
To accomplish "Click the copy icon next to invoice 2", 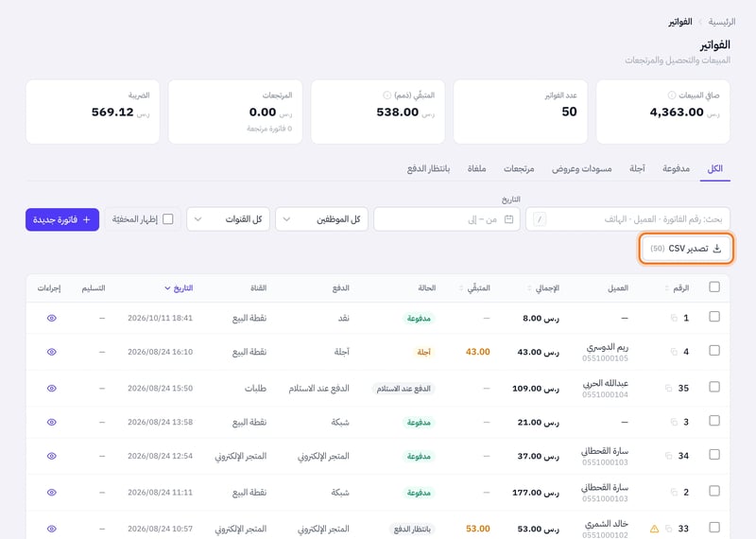I will pos(674,493).
